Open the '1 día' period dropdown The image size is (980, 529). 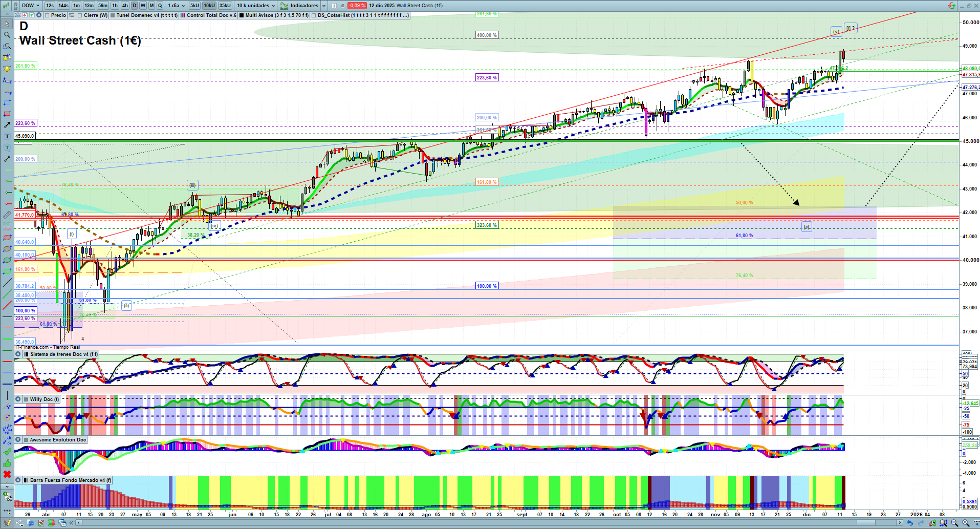click(176, 6)
